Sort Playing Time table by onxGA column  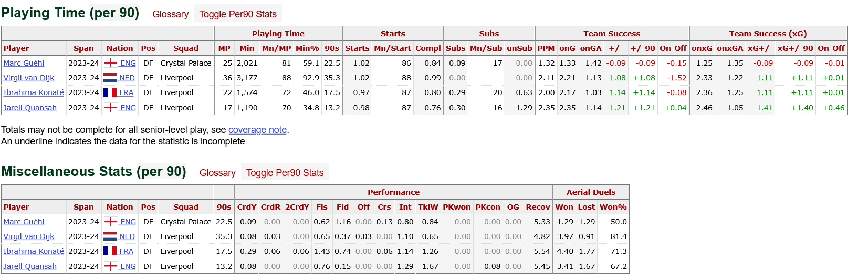[x=730, y=48]
